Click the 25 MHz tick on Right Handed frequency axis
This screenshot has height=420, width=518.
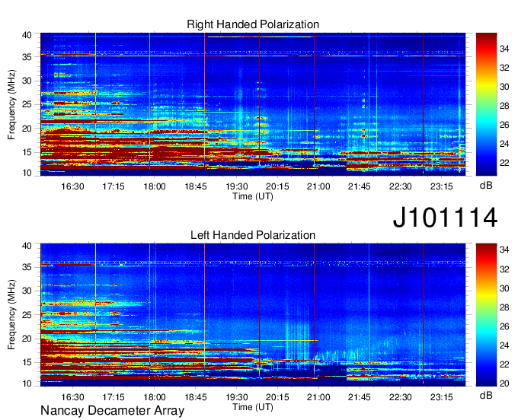point(27,104)
